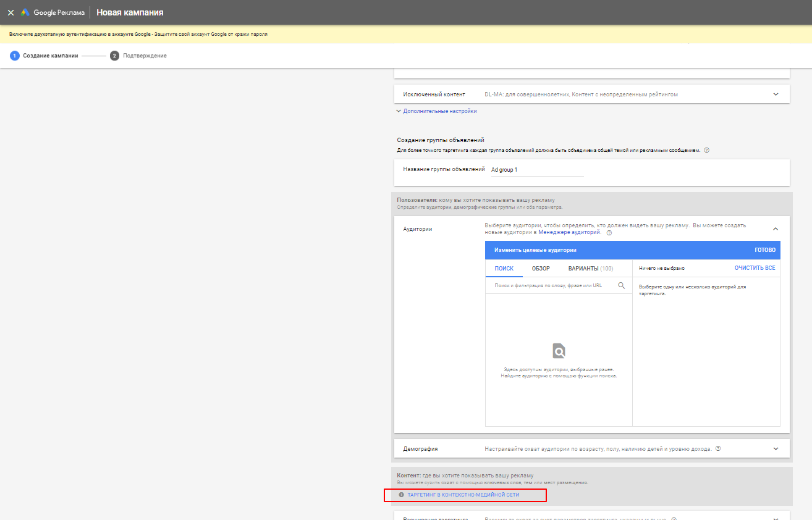This screenshot has height=520, width=812.
Task: Switch to the ОБЗОР tab
Action: (x=541, y=268)
